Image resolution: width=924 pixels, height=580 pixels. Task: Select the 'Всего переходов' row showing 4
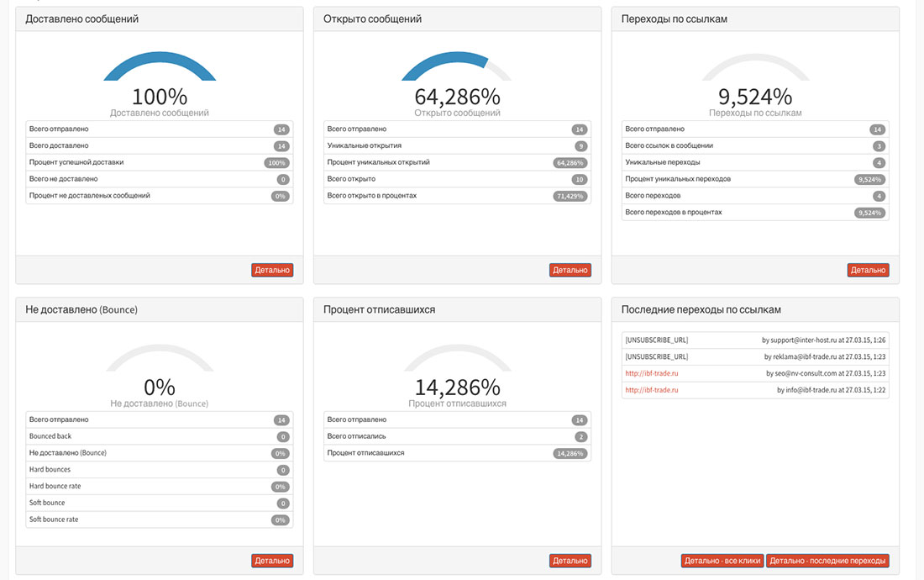[x=755, y=195]
